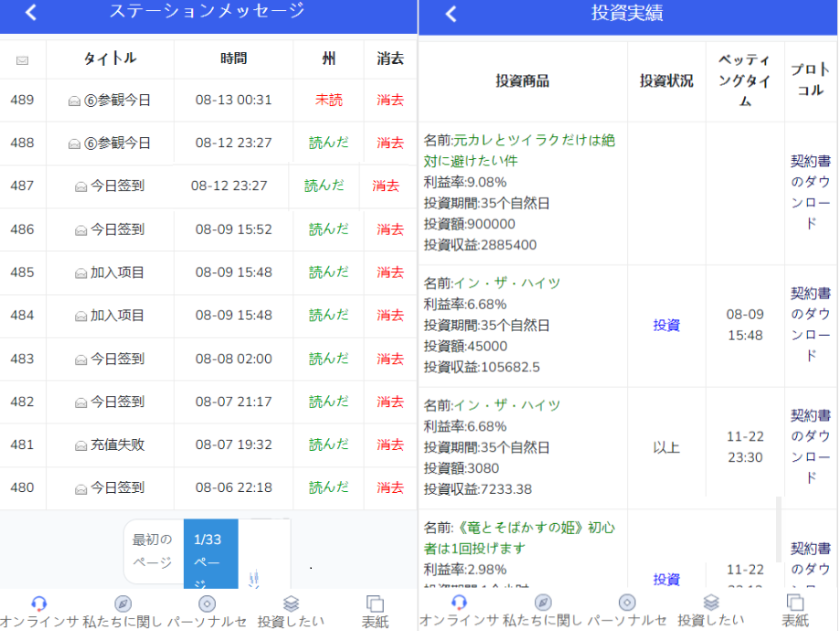Tap envelope icon of message 482
The image size is (840, 631).
click(x=81, y=402)
